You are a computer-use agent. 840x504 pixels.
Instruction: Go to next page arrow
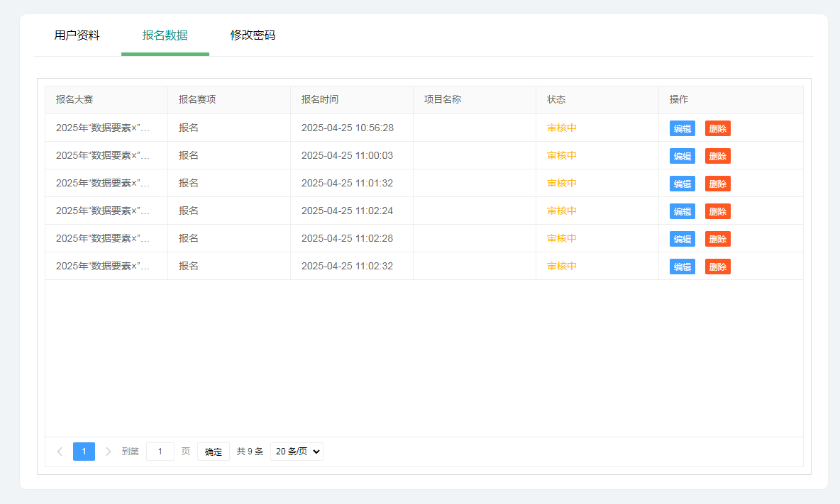108,452
